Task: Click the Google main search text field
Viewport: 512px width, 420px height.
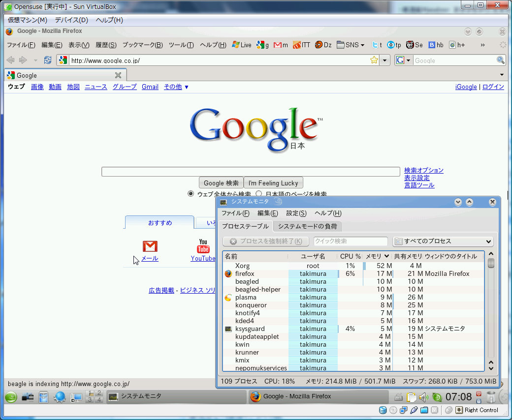Action: [251, 172]
